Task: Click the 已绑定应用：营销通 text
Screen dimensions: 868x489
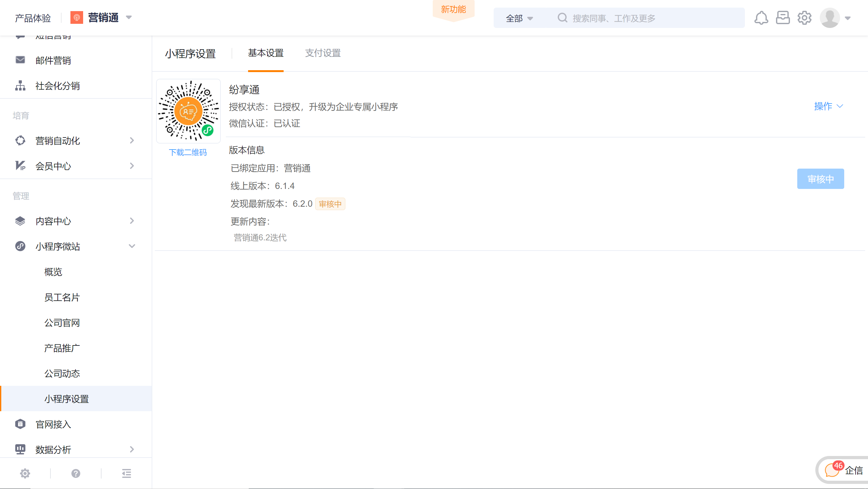Action: click(x=271, y=168)
